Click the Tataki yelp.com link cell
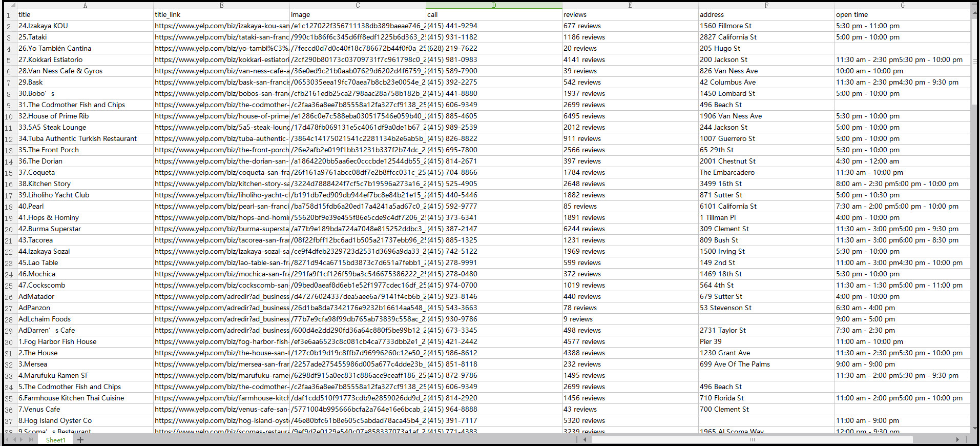Screen dimensions: 980x446 coord(221,37)
